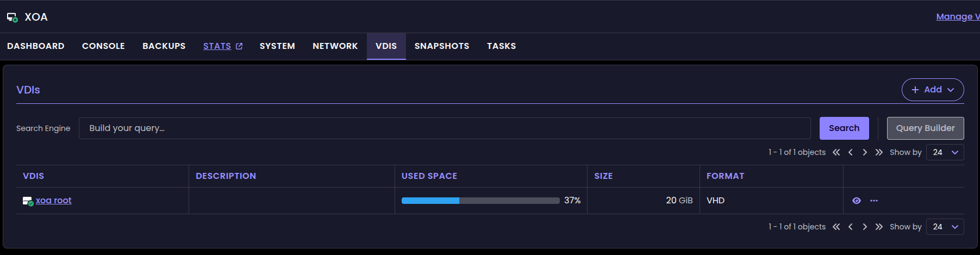Go to previous page in bottom pagination
This screenshot has height=255, width=980.
tap(851, 227)
